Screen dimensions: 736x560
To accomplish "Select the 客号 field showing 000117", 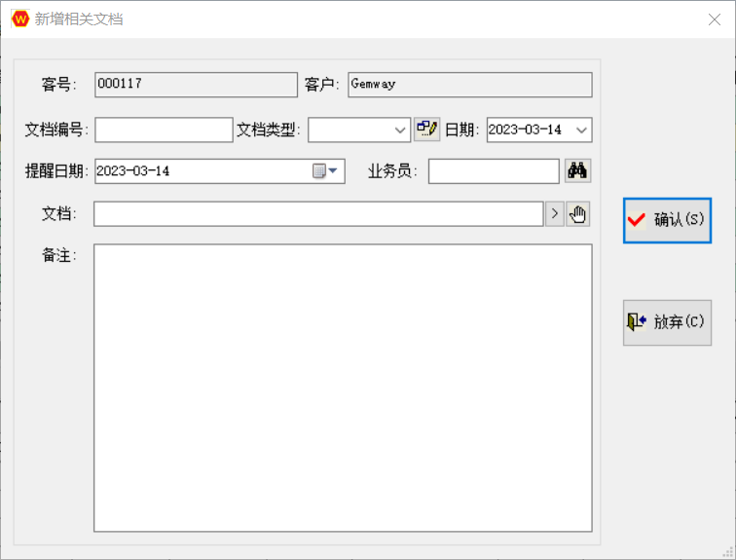I will click(197, 85).
